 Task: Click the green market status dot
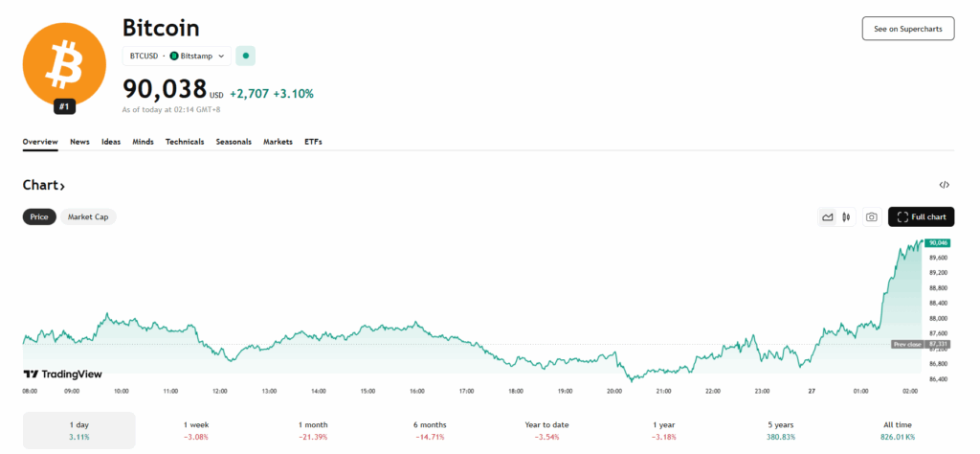pyautogui.click(x=245, y=56)
